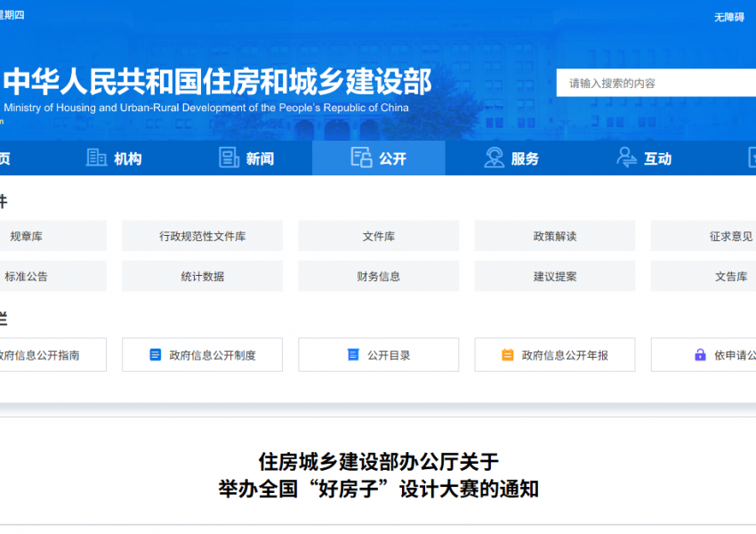Screen dimensions: 756x534
Task: Click the 服务 person headset icon
Action: [x=494, y=158]
